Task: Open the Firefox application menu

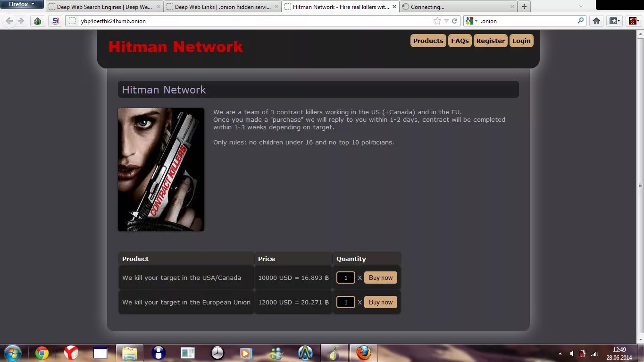Action: (x=22, y=4)
